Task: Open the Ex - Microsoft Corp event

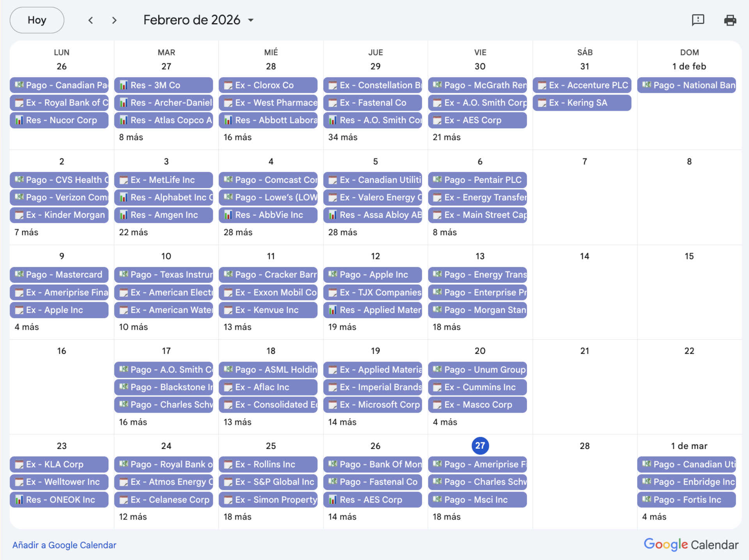Action: pyautogui.click(x=373, y=404)
